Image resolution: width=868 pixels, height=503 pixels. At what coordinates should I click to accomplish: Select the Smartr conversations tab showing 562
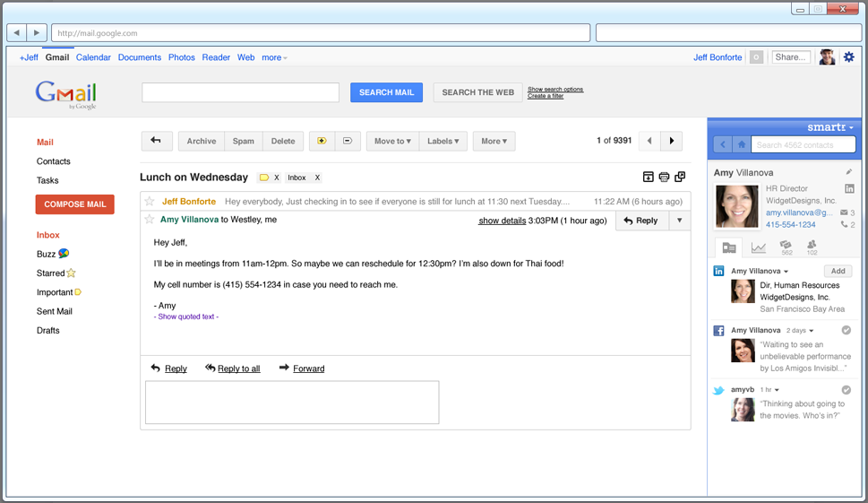tap(786, 247)
